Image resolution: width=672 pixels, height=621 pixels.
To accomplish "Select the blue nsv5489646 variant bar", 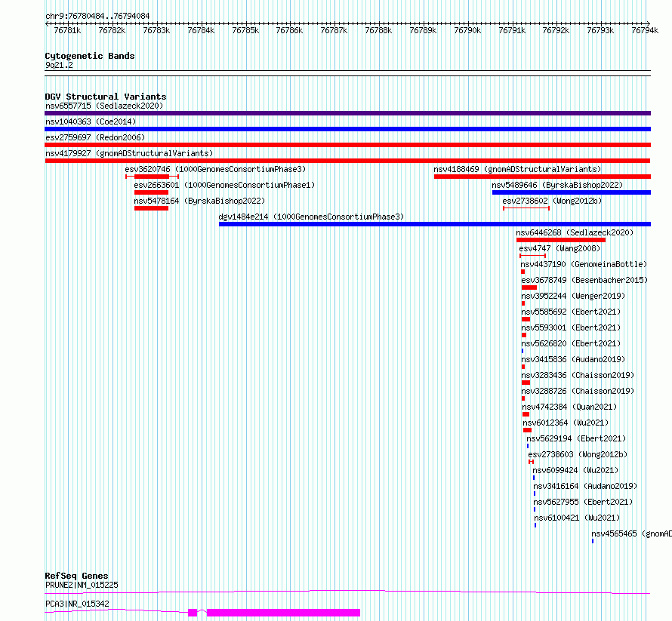I will tap(572, 192).
